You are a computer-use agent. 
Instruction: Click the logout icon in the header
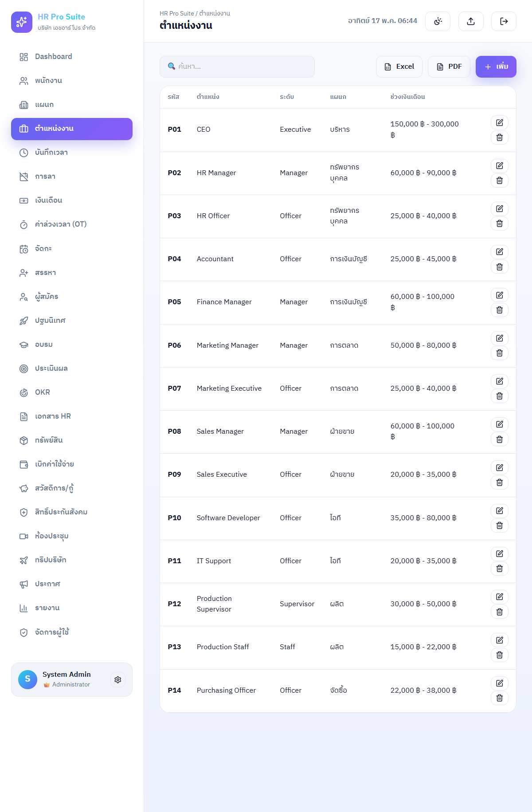coord(504,21)
